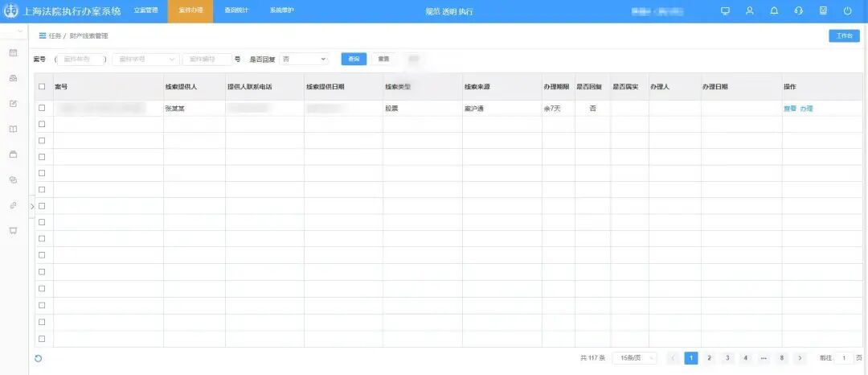Image resolution: width=868 pixels, height=375 pixels.
Task: Open the calendar icon in left sidebar
Action: (x=14, y=52)
